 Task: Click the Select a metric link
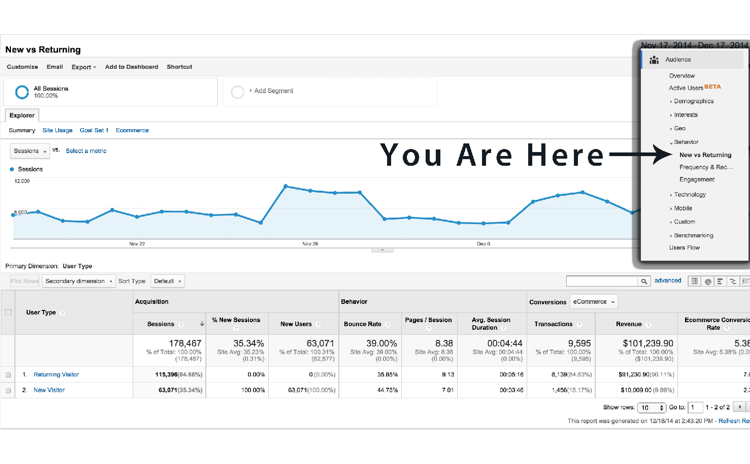coord(86,151)
